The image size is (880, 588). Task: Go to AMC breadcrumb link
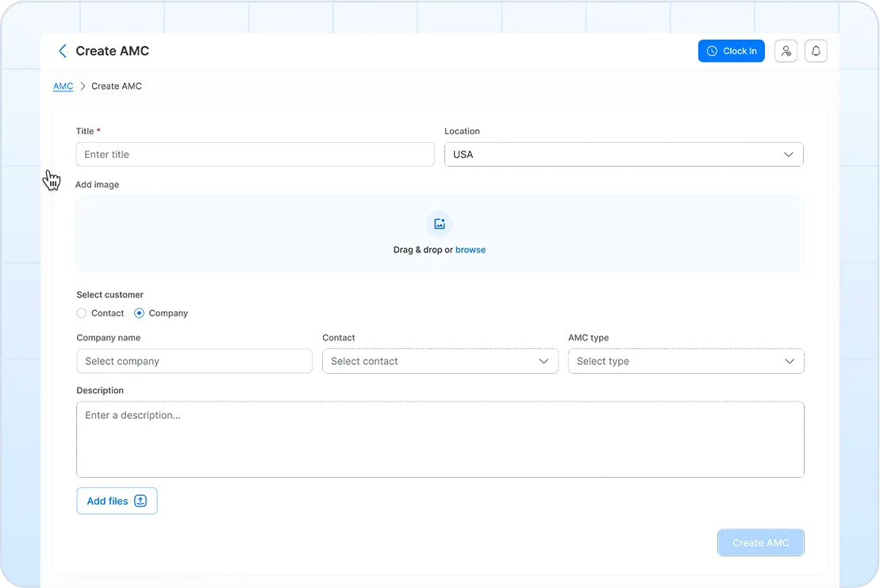pos(63,86)
